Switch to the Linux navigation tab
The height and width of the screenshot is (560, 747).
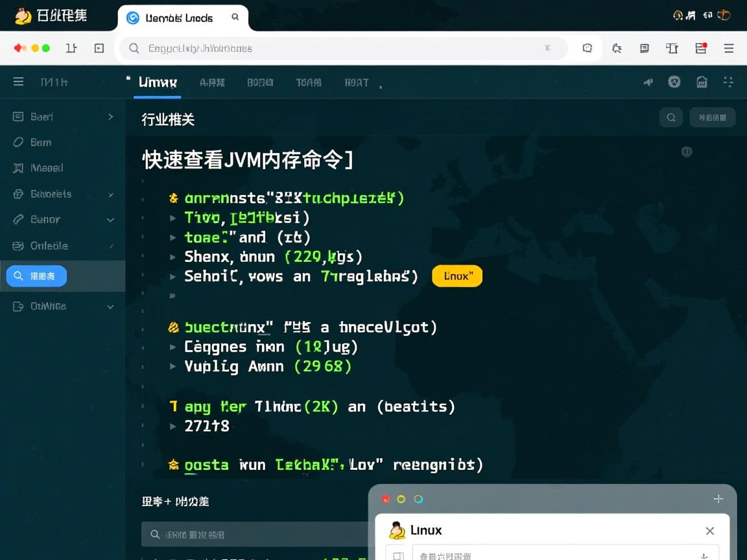pos(157,82)
